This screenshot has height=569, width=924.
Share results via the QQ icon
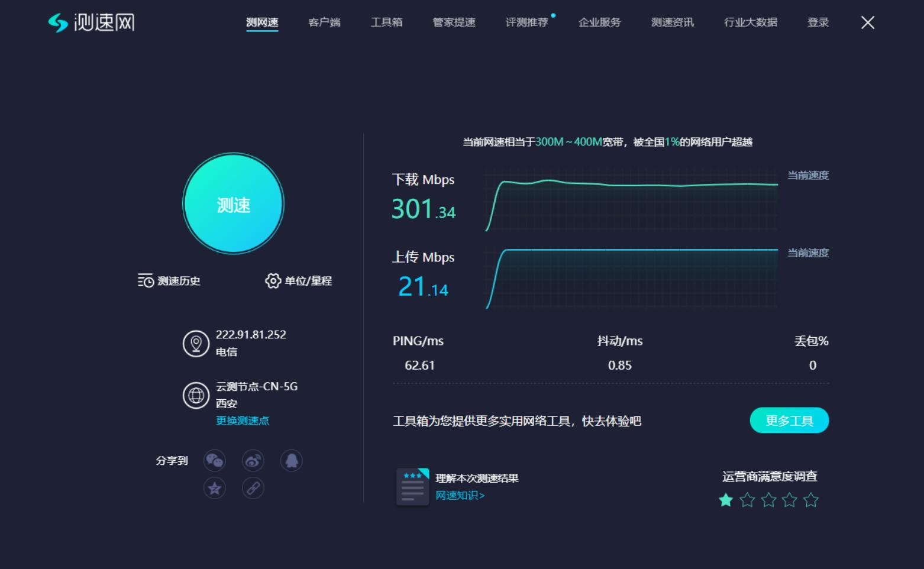coord(291,460)
